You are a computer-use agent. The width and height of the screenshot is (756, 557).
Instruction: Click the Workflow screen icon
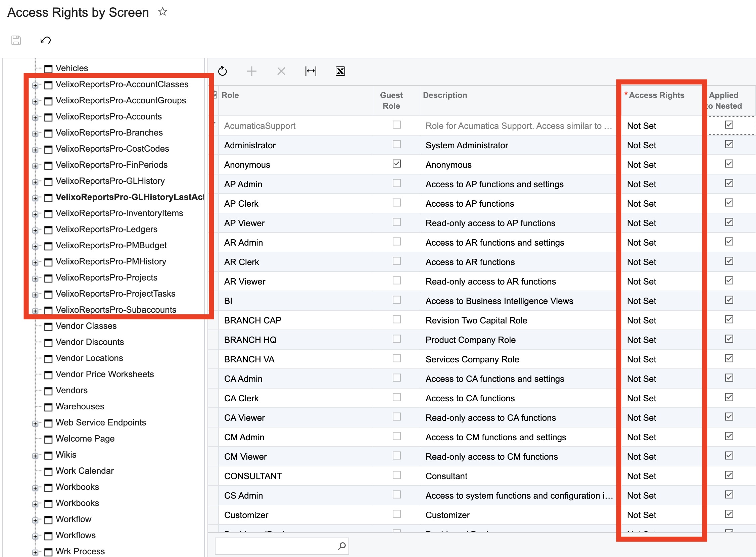(49, 520)
